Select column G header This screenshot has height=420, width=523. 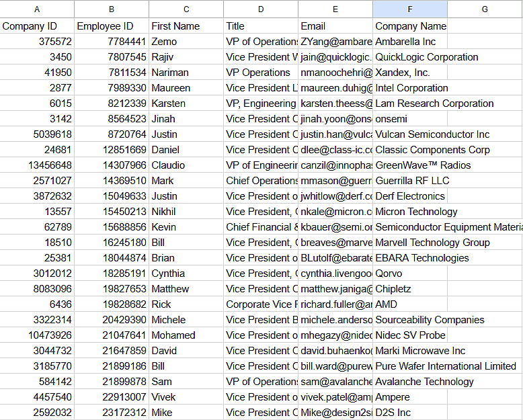point(485,9)
